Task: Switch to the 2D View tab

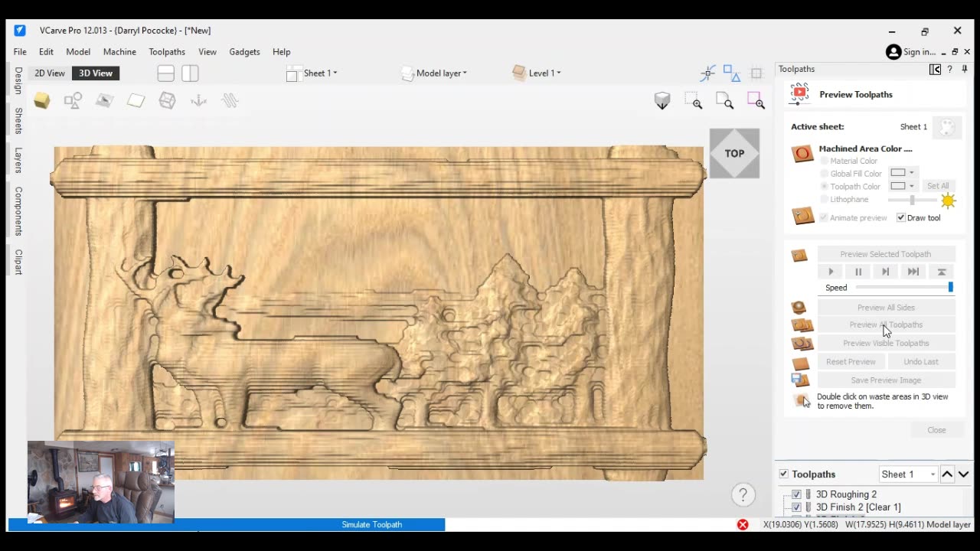Action: pyautogui.click(x=50, y=73)
